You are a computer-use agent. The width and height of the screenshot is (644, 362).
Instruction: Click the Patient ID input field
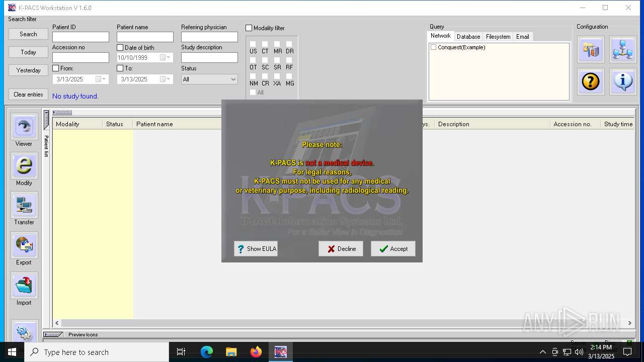[x=80, y=37]
